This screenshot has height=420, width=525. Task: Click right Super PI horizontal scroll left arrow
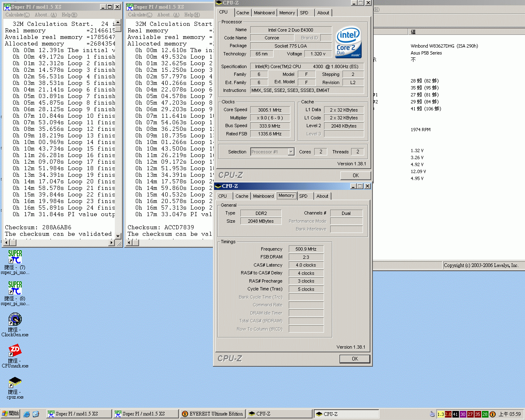click(129, 242)
